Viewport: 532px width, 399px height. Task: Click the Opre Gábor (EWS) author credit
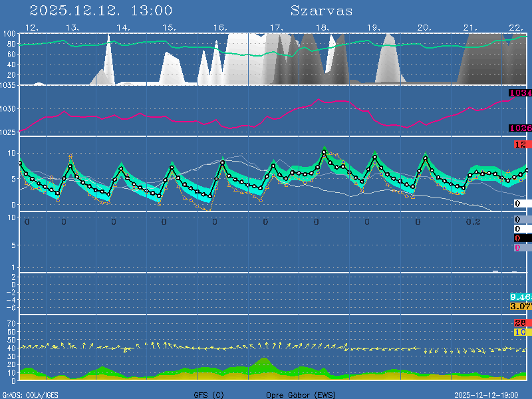[x=301, y=394]
